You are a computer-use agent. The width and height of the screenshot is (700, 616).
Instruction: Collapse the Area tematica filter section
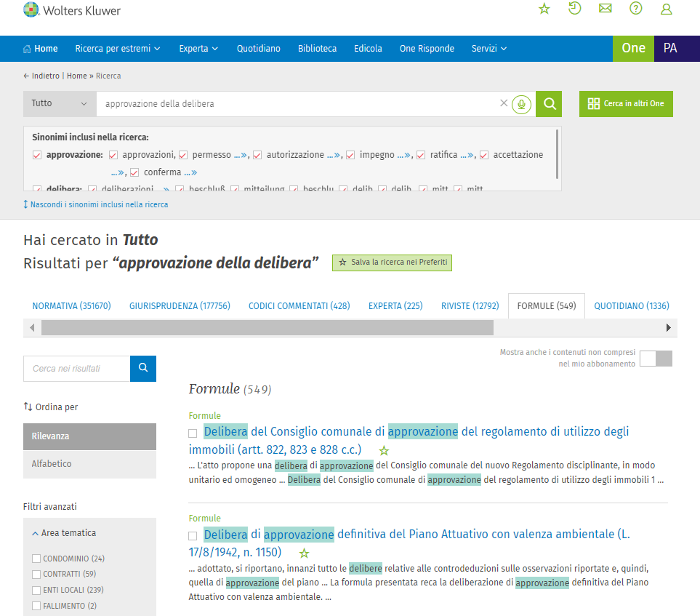pyautogui.click(x=63, y=533)
